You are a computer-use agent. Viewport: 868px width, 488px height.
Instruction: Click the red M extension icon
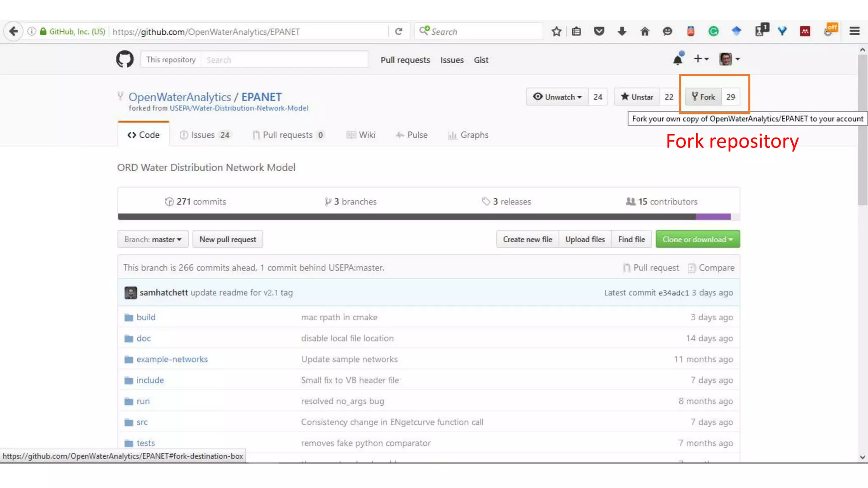click(805, 31)
